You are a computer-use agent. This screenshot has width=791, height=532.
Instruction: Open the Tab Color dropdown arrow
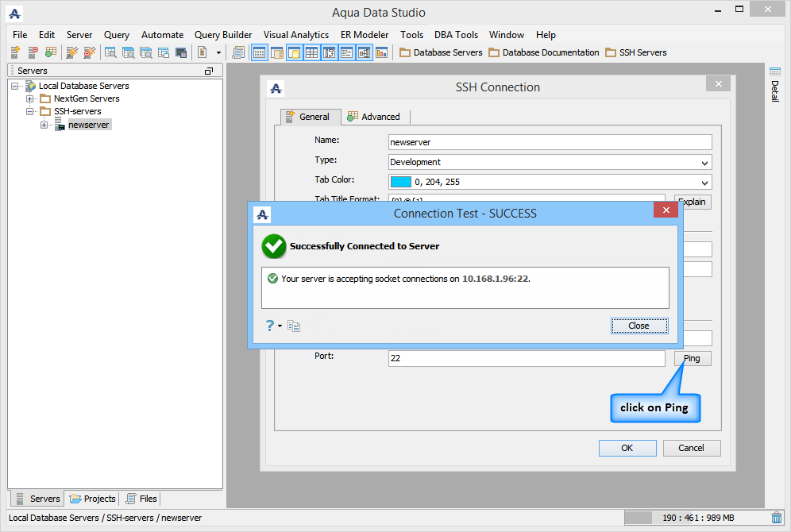coord(704,183)
